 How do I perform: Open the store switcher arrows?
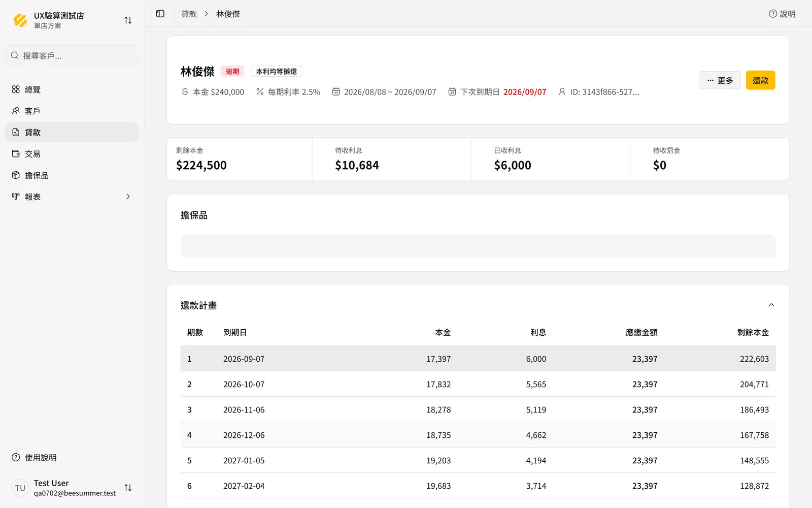128,20
